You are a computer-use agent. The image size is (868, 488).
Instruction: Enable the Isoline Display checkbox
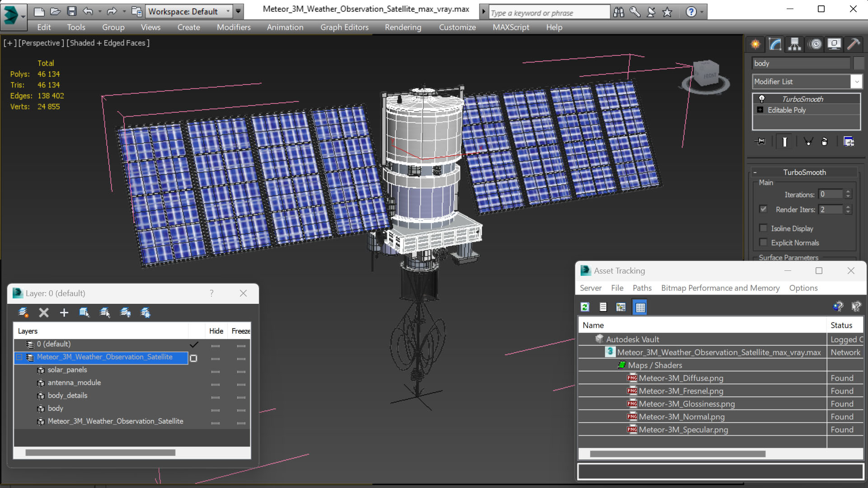point(763,228)
